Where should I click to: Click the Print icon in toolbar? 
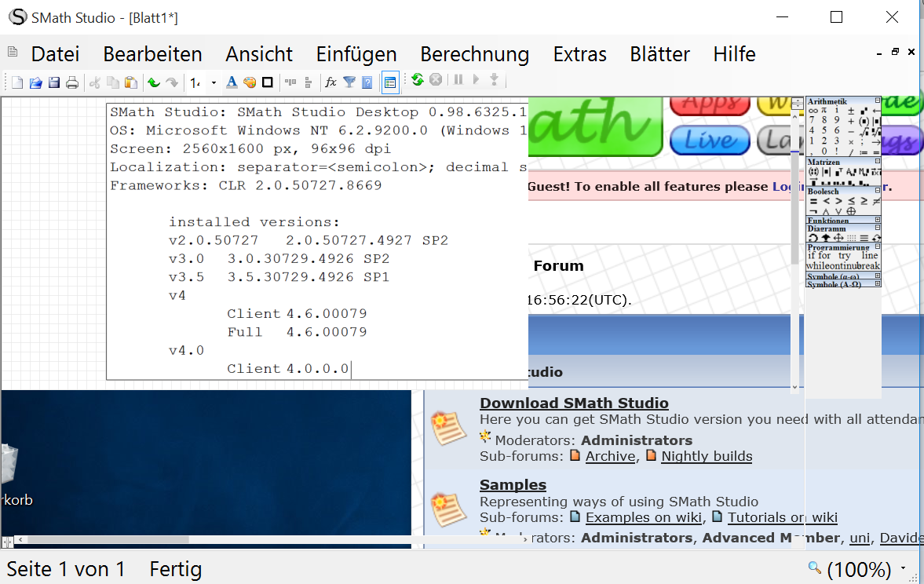pyautogui.click(x=72, y=82)
